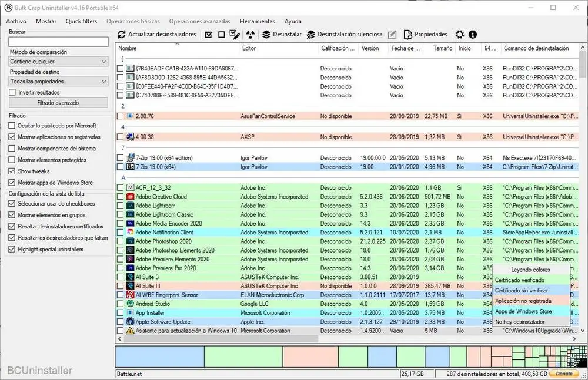The height and width of the screenshot is (380, 588).
Task: Click the 4.00.38 AXSP row icon
Action: click(130, 137)
